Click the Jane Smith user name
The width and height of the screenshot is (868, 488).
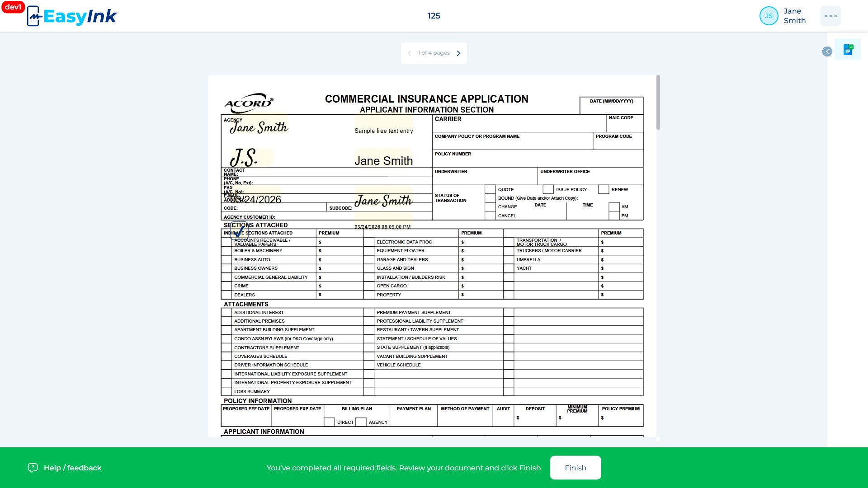pyautogui.click(x=794, y=16)
